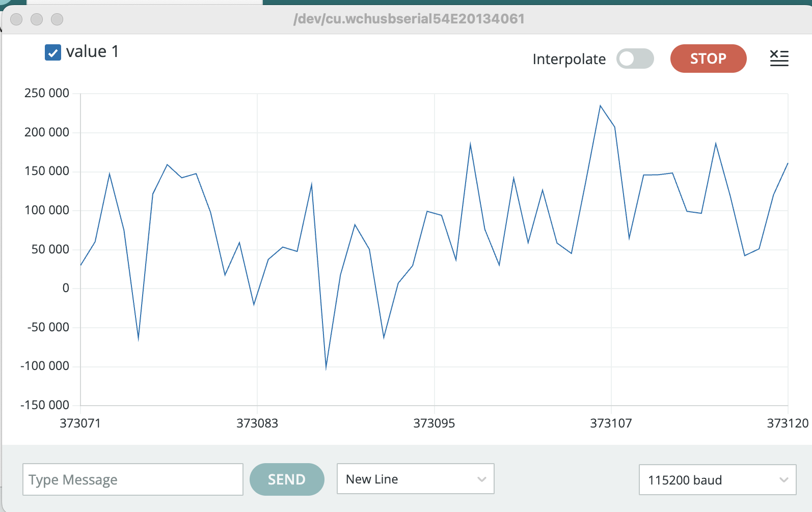This screenshot has height=512, width=812.
Task: Click the 200 000 y-axis label
Action: pos(46,132)
